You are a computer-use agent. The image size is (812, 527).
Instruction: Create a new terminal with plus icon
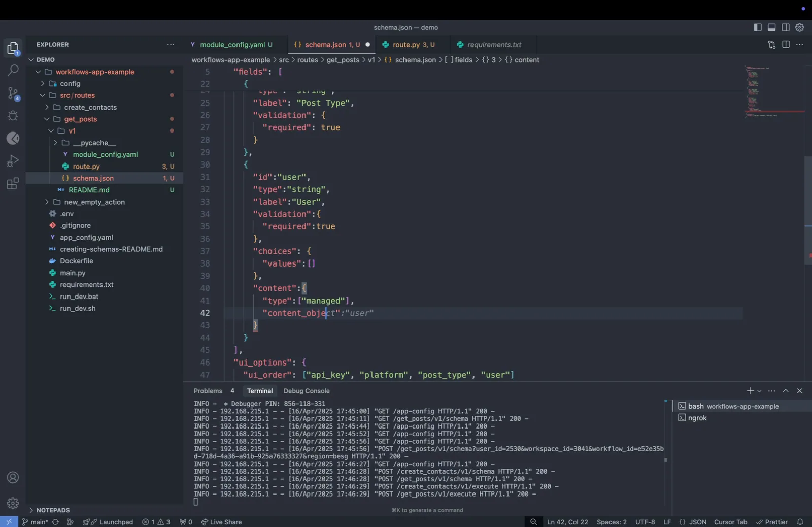pyautogui.click(x=750, y=391)
